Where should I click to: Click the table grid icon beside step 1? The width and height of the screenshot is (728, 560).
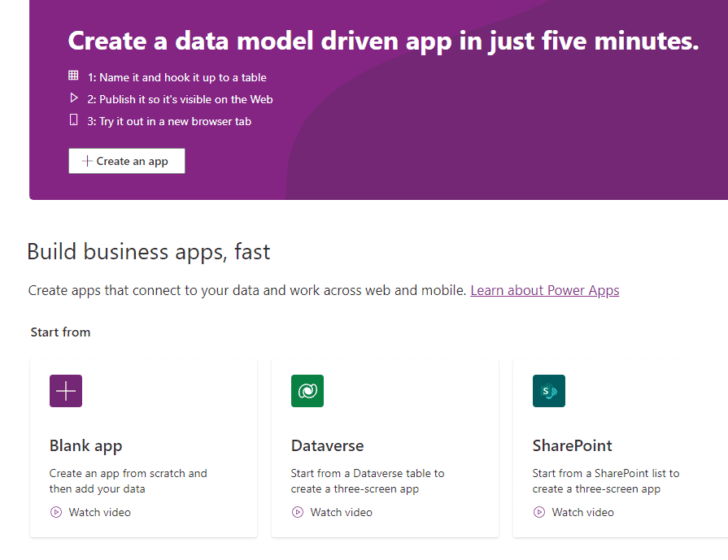tap(73, 75)
